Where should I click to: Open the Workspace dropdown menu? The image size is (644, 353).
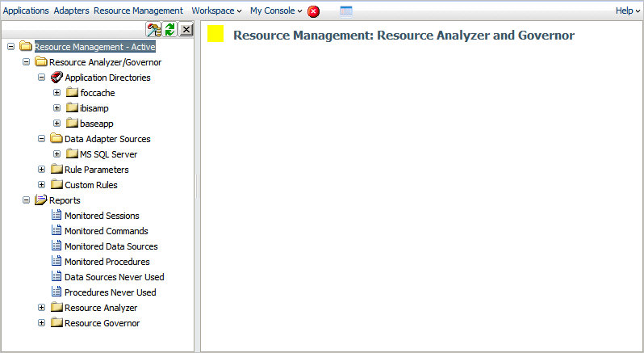point(216,11)
